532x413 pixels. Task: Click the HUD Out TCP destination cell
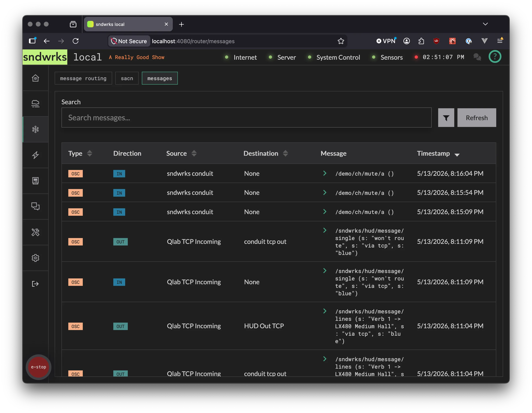point(264,326)
